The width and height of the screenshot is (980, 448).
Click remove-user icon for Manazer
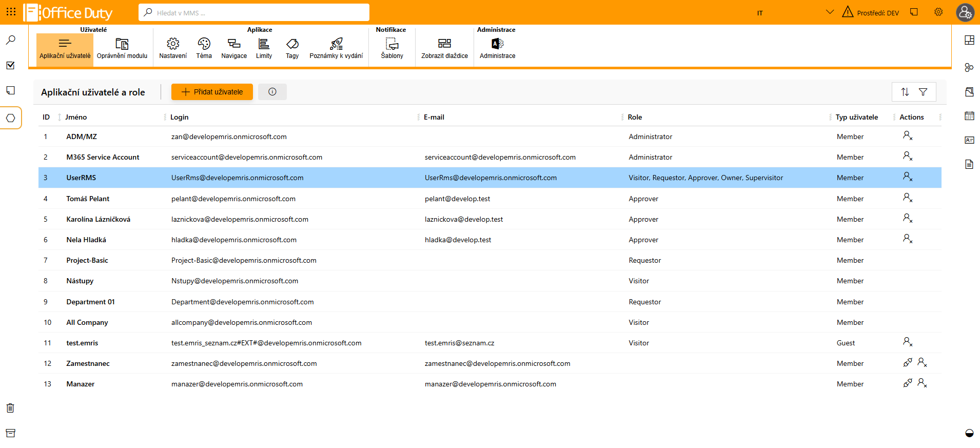tap(922, 383)
